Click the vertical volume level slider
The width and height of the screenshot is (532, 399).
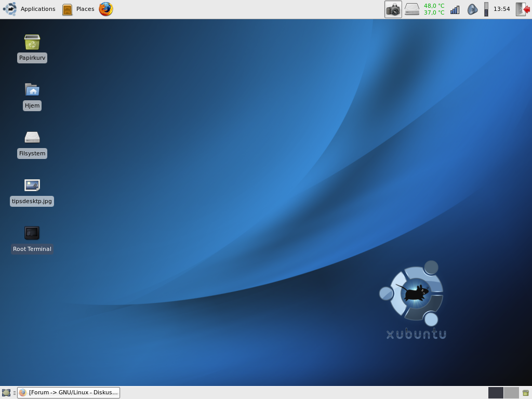click(x=486, y=9)
